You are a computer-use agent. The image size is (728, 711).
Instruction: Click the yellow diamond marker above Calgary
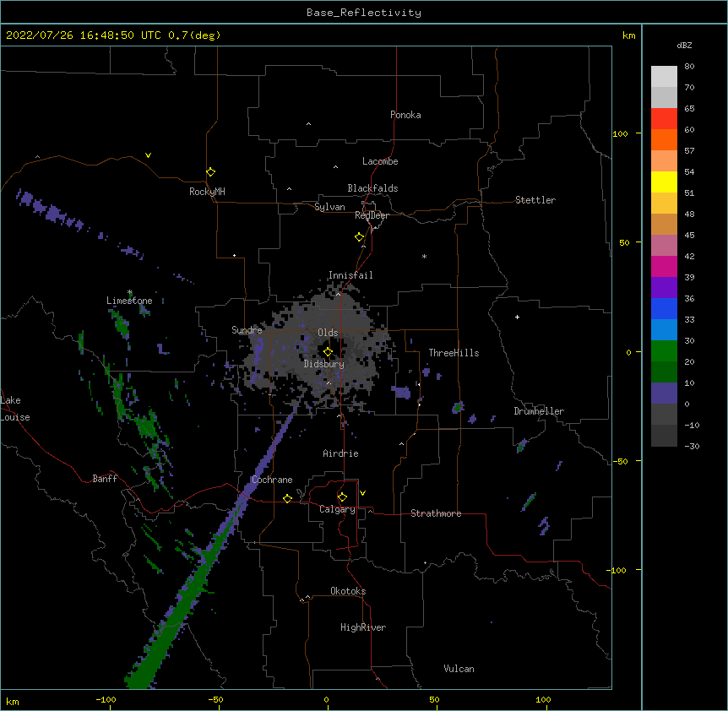(342, 497)
